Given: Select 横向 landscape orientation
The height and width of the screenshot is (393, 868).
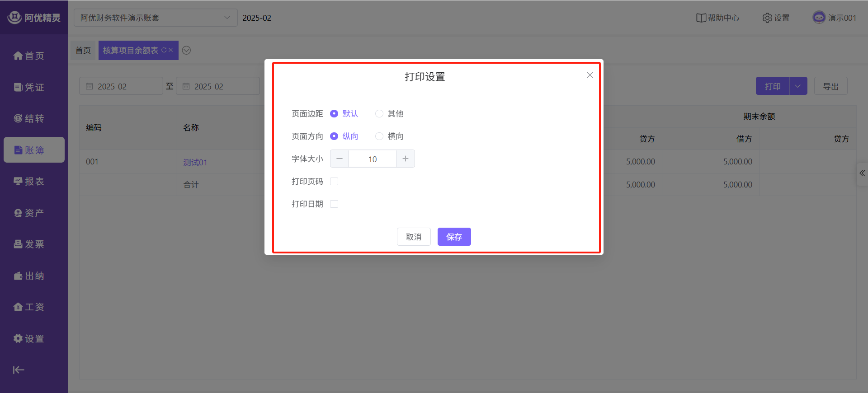Looking at the screenshot, I should (379, 136).
